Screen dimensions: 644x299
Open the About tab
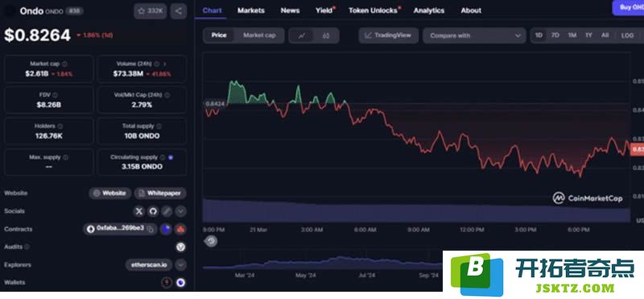(x=471, y=10)
